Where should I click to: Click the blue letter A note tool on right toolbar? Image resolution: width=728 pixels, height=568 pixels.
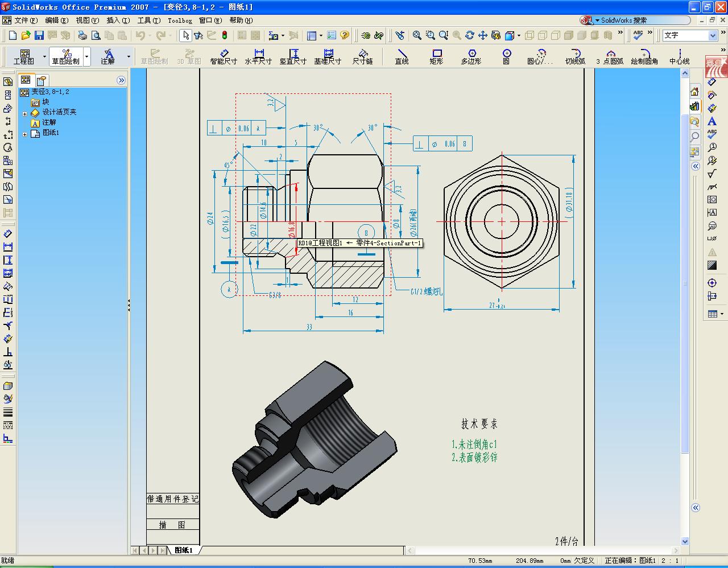click(x=712, y=121)
